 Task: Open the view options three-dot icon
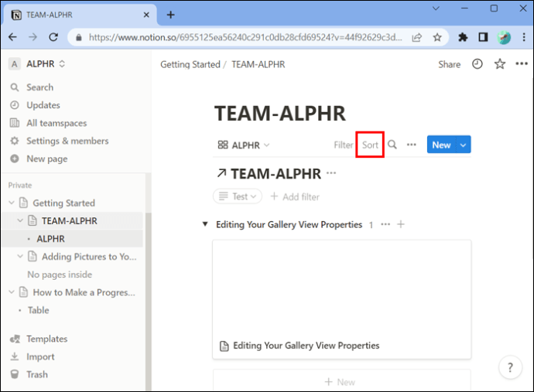(412, 145)
